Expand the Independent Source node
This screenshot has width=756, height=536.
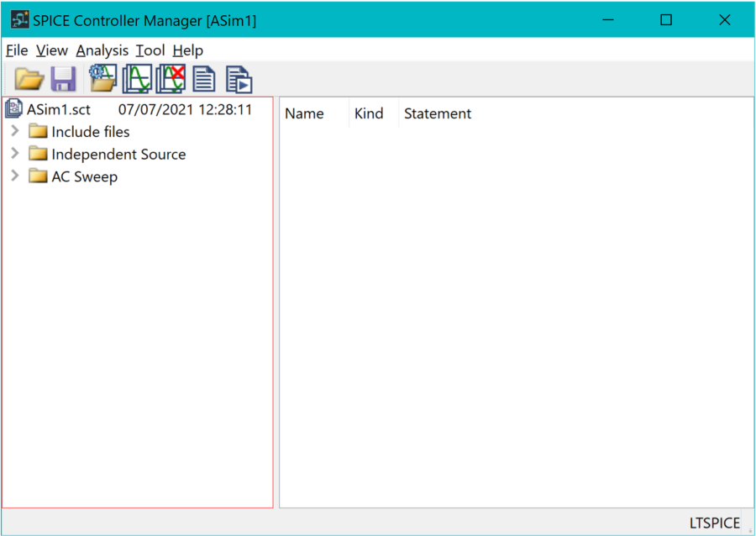[x=15, y=153]
